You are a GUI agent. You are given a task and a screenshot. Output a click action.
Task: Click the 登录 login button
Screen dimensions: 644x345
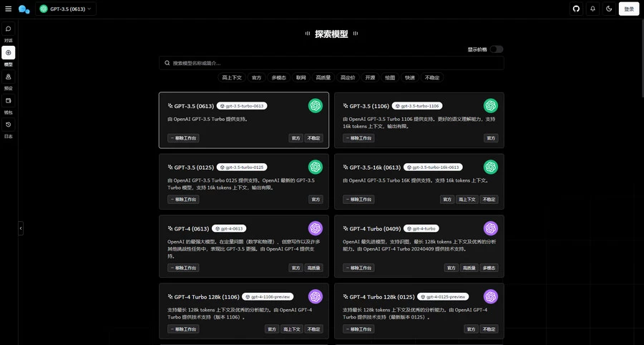[x=629, y=9]
